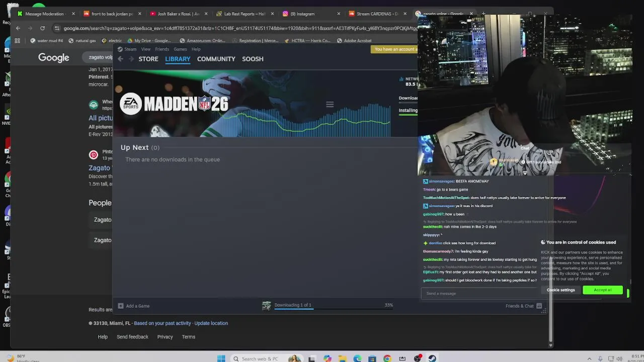Open the Friends menu in Steam
Screen dimensions: 644x362
pos(162,49)
